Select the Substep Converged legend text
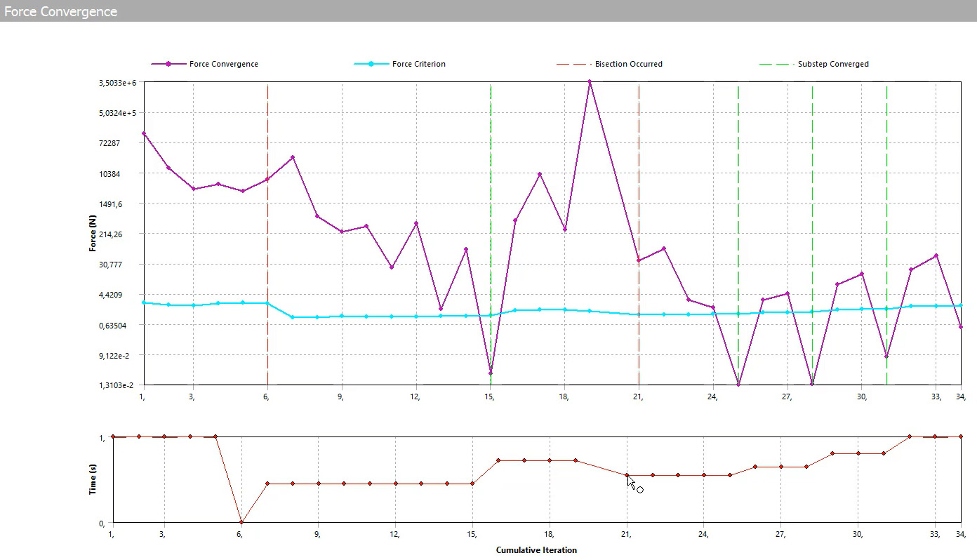This screenshot has width=977, height=560. pyautogui.click(x=833, y=64)
